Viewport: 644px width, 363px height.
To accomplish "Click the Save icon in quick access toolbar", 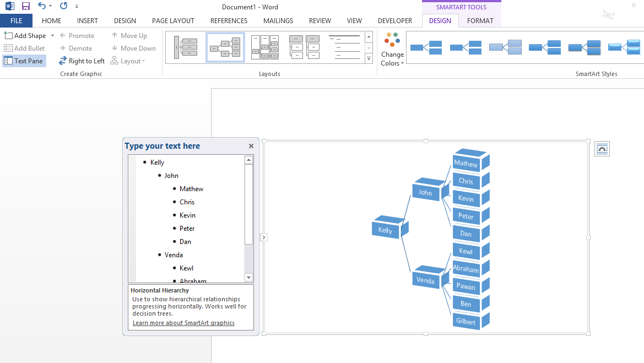I will pyautogui.click(x=26, y=7).
